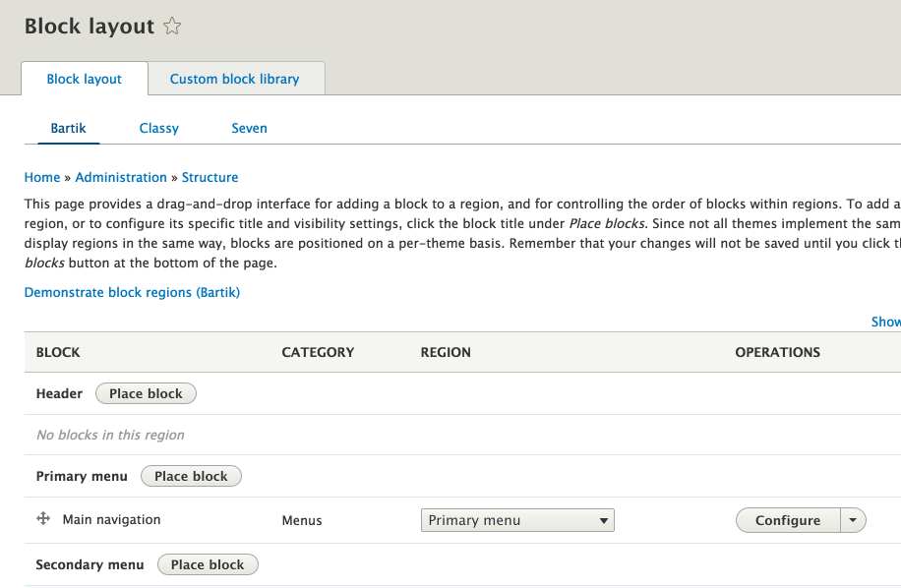The width and height of the screenshot is (901, 588).
Task: Click the star to bookmark this page
Action: [x=171, y=27]
